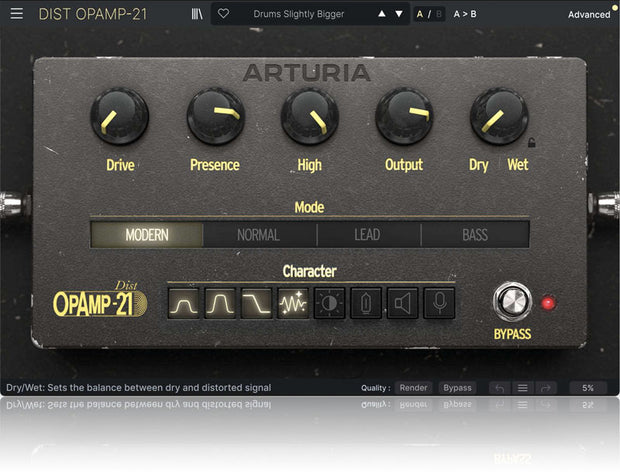Enable the low-pass slope Character icon
Image resolution: width=620 pixels, height=474 pixels.
tap(257, 303)
